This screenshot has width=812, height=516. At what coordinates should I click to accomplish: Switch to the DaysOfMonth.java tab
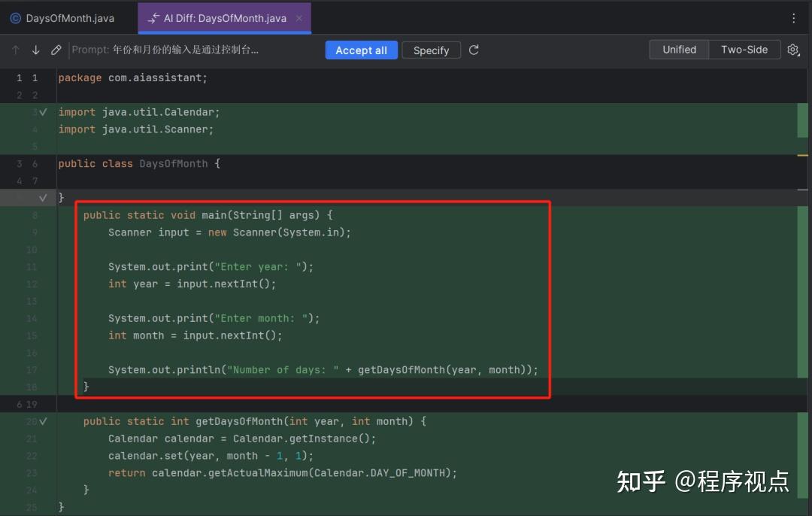66,17
